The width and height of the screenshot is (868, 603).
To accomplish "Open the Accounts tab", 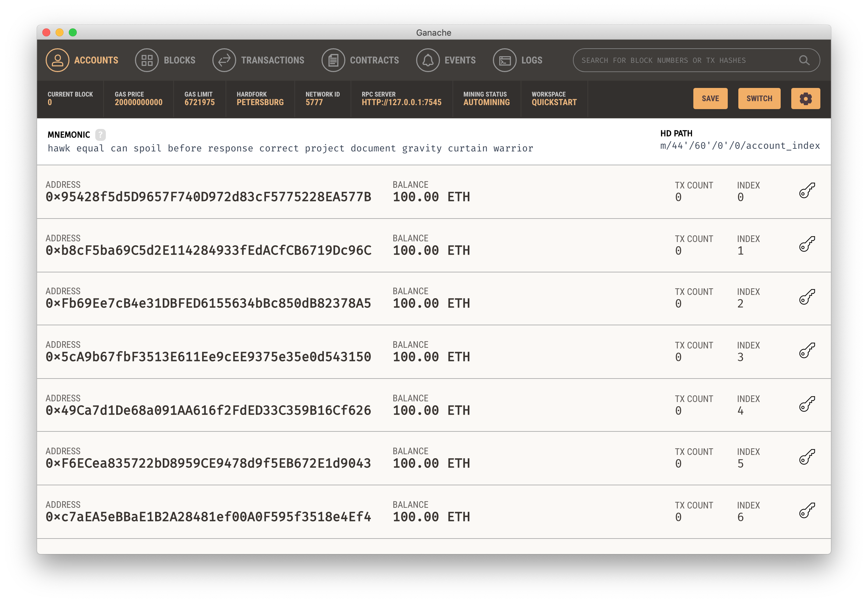I will [82, 60].
